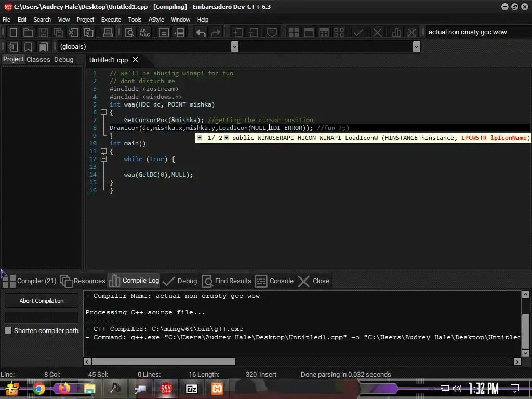Viewport: 532px width, 399px height.
Task: Click the Close file toolbar icon
Action: pos(73,32)
